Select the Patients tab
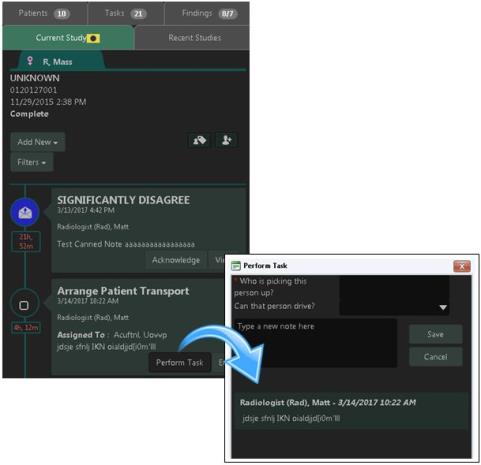481x465 pixels. (44, 13)
